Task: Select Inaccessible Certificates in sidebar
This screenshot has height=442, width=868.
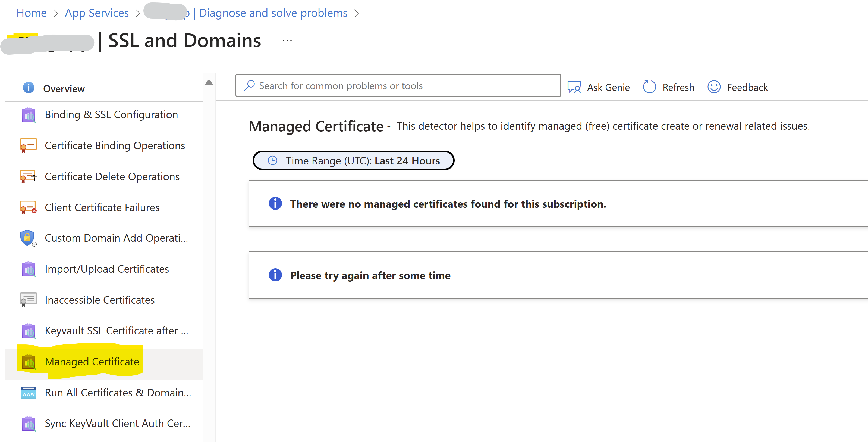Action: [x=99, y=300]
